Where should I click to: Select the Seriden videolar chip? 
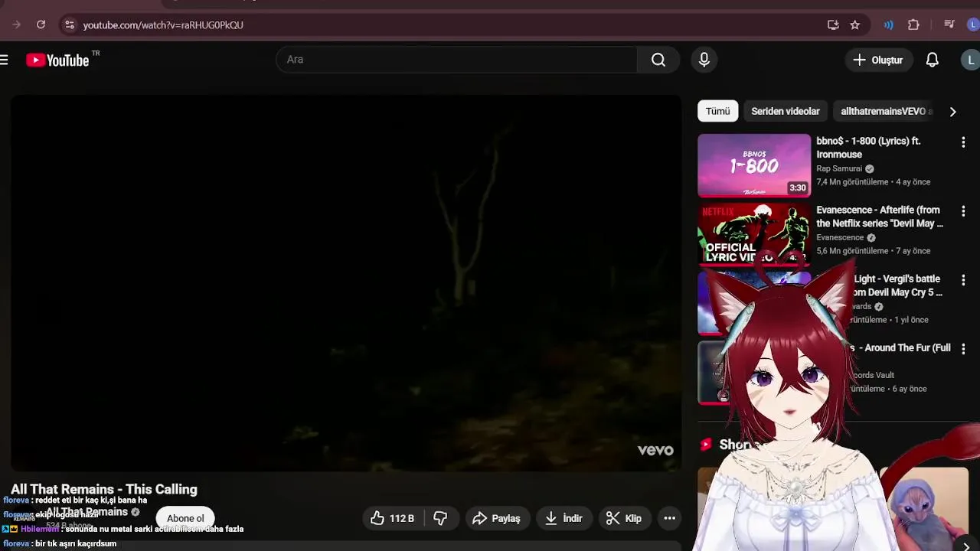click(785, 111)
